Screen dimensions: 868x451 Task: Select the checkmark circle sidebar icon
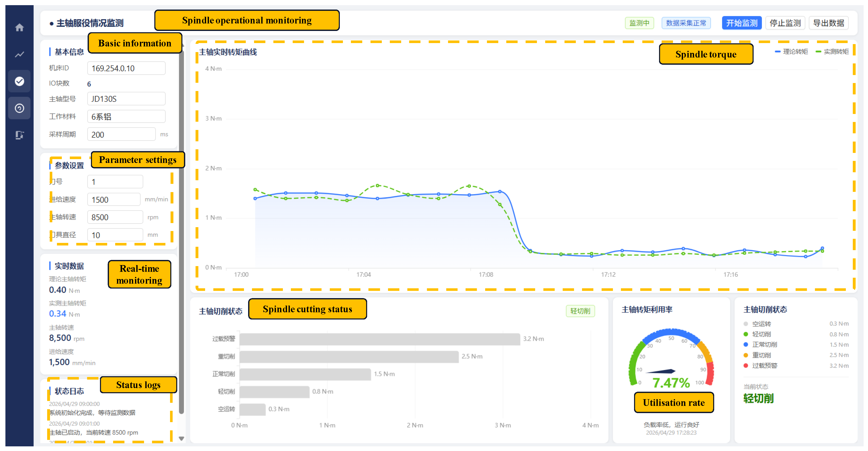point(20,81)
